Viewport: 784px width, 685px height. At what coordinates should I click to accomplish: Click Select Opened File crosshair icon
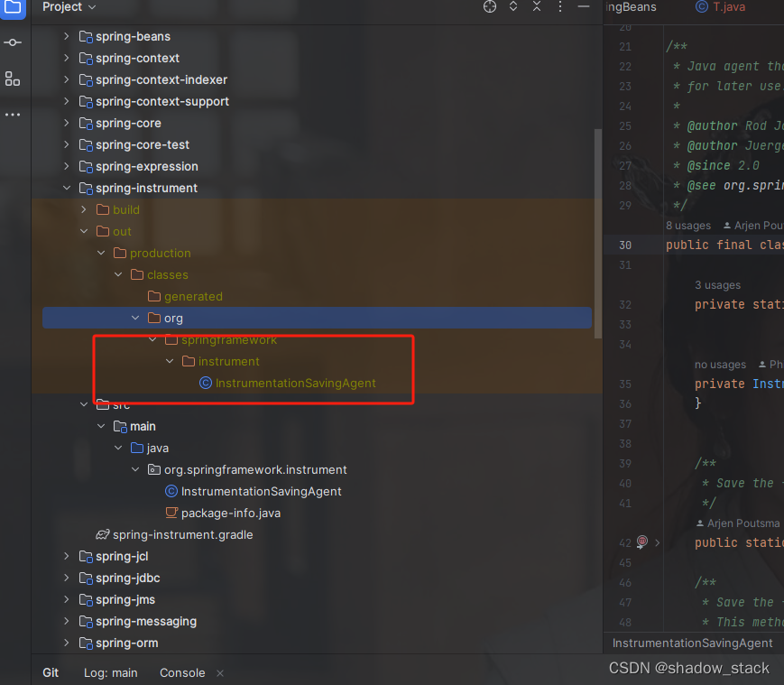490,6
